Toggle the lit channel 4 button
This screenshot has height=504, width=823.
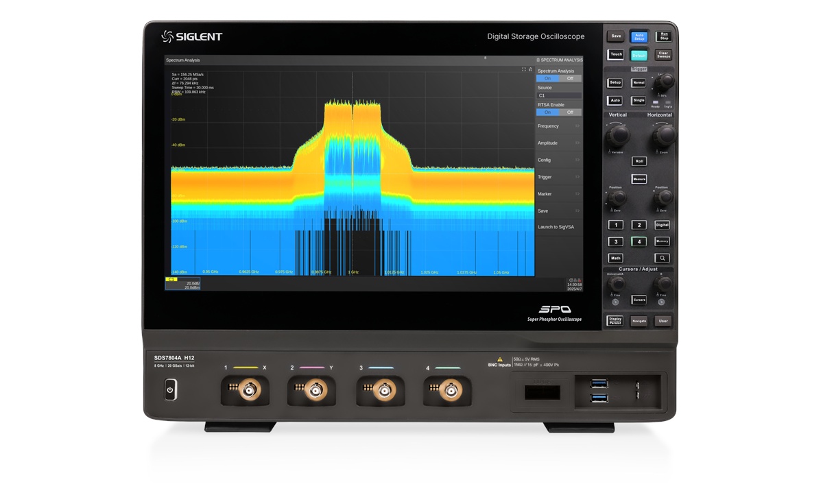click(639, 241)
